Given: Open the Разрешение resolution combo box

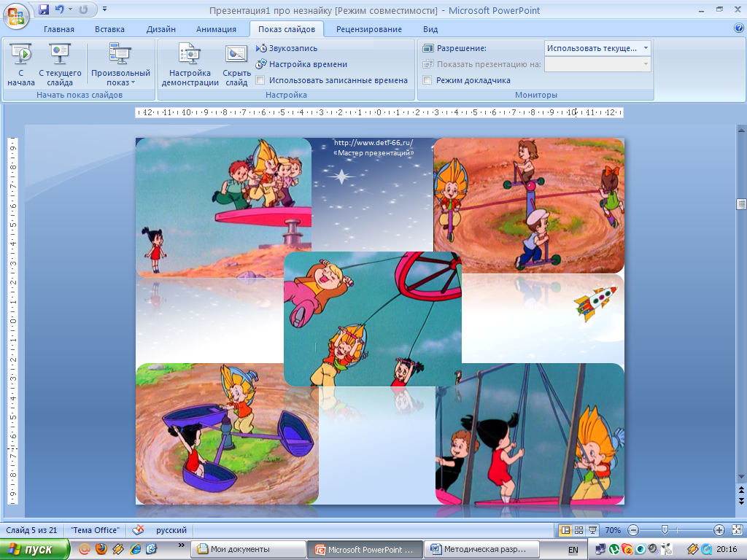Looking at the screenshot, I should (x=597, y=48).
